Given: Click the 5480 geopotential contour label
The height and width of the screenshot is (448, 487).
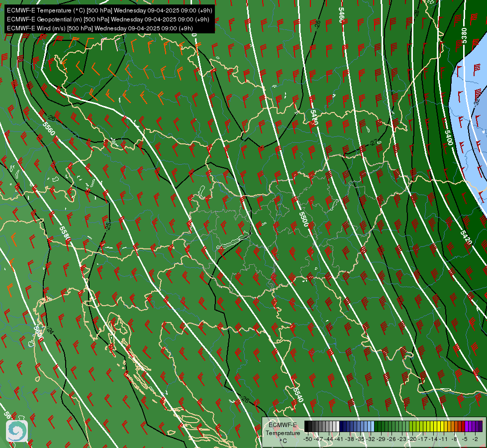Looking at the screenshot, I should pyautogui.click(x=314, y=118).
